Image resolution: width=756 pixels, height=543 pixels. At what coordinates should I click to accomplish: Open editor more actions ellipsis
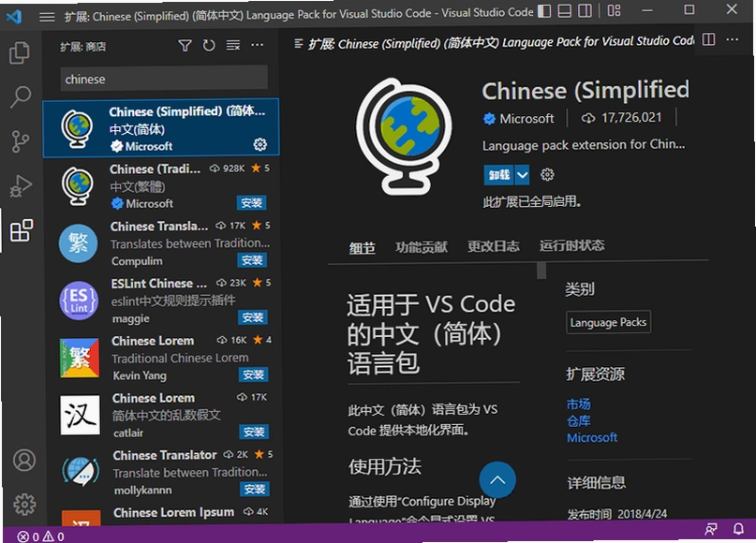732,39
